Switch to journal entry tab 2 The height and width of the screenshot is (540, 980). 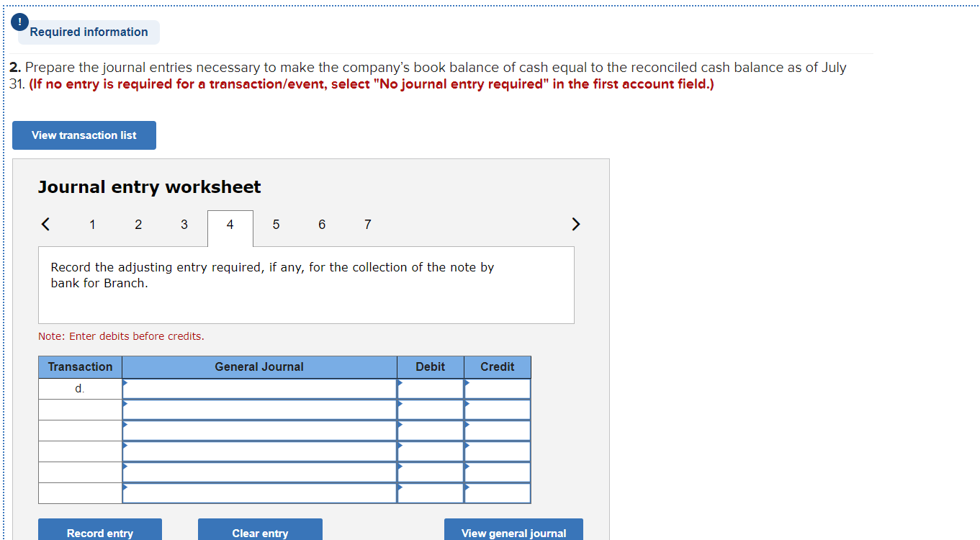click(138, 224)
